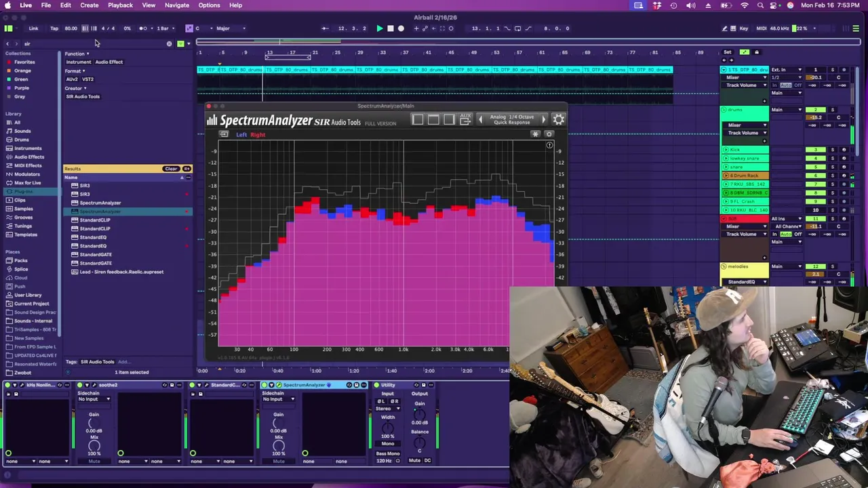The image size is (868, 488).
Task: Click the Link button
Action: (33, 28)
